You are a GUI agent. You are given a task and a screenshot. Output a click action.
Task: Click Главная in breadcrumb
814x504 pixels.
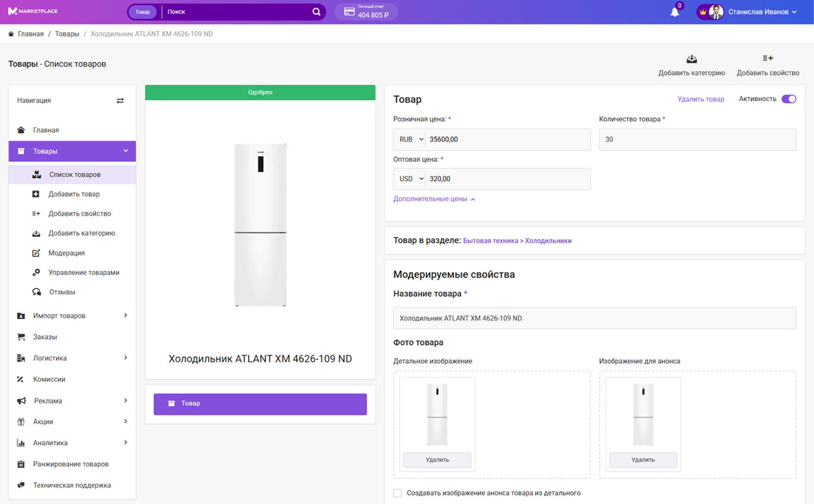30,34
